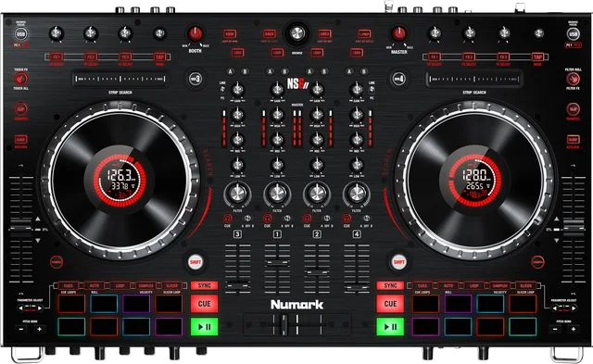Hit the right deck red CUE button

390,304
